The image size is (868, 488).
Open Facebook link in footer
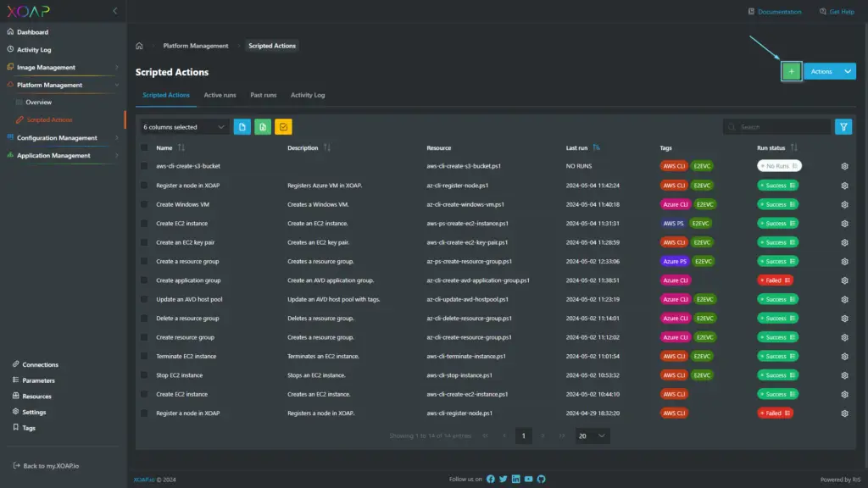[491, 480]
